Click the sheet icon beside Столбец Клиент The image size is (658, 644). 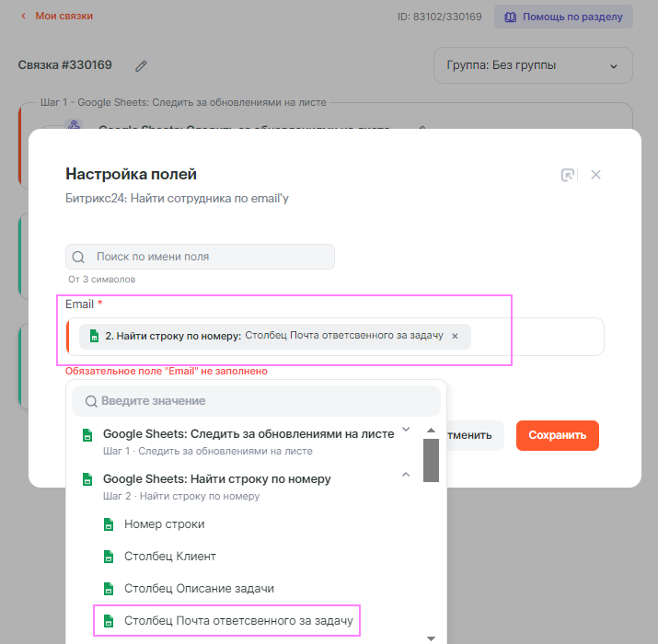[109, 557]
